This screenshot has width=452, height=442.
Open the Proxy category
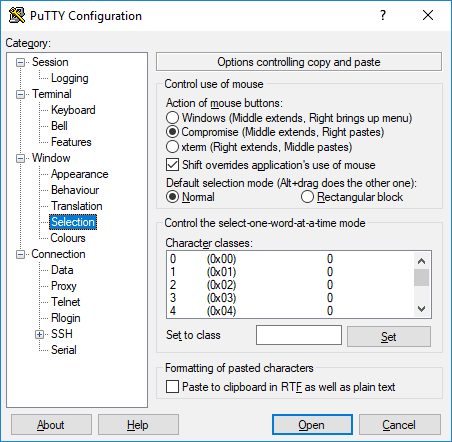click(x=64, y=286)
